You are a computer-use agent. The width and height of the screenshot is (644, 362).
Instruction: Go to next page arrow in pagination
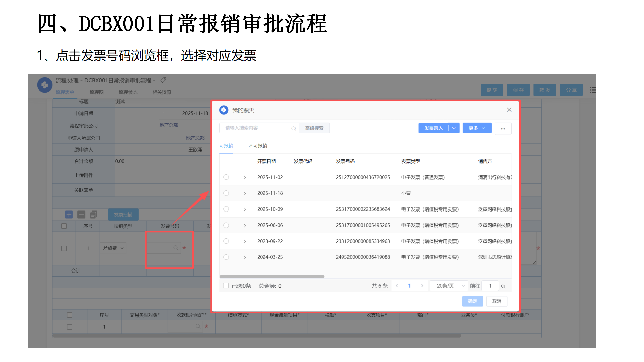point(422,286)
